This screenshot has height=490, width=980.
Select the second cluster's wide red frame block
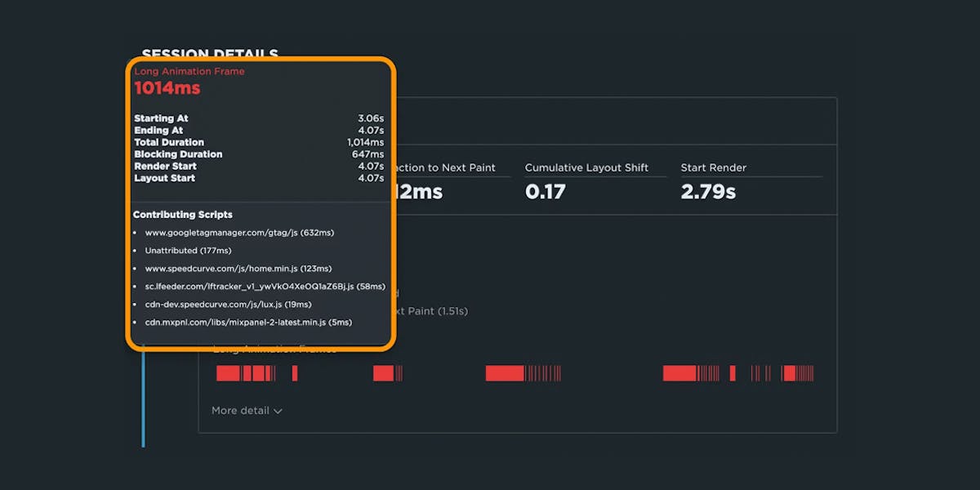click(383, 373)
